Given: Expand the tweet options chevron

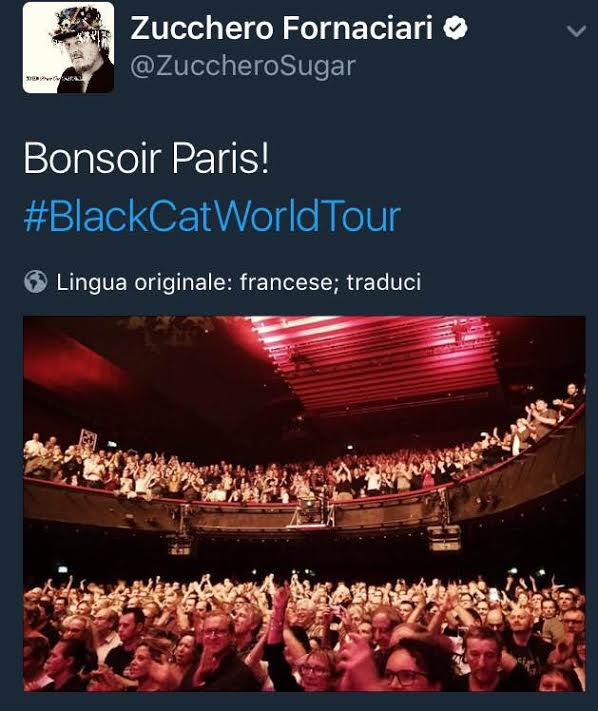Looking at the screenshot, I should [x=576, y=31].
